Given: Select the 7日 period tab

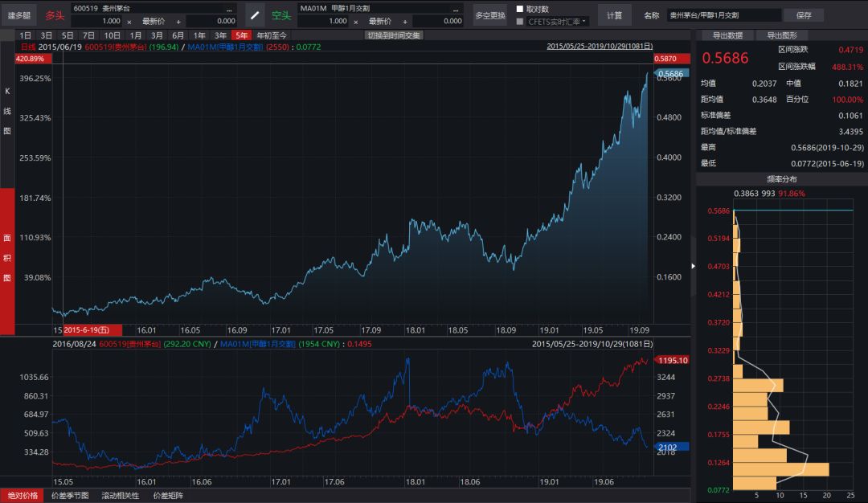Looking at the screenshot, I should (88, 35).
